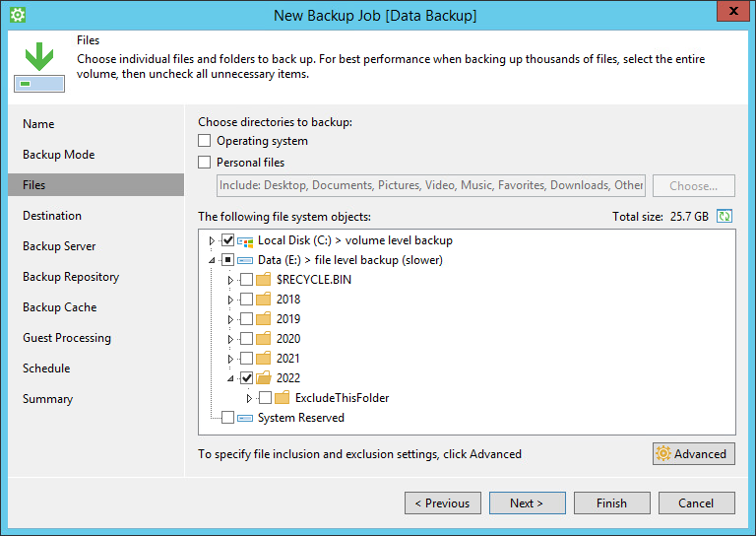Click the 'Total size: 25.7 GB' text

661,217
